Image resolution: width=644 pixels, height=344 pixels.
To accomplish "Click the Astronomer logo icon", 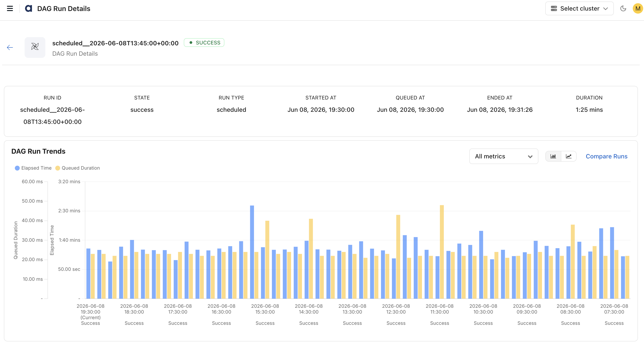I will 29,8.
